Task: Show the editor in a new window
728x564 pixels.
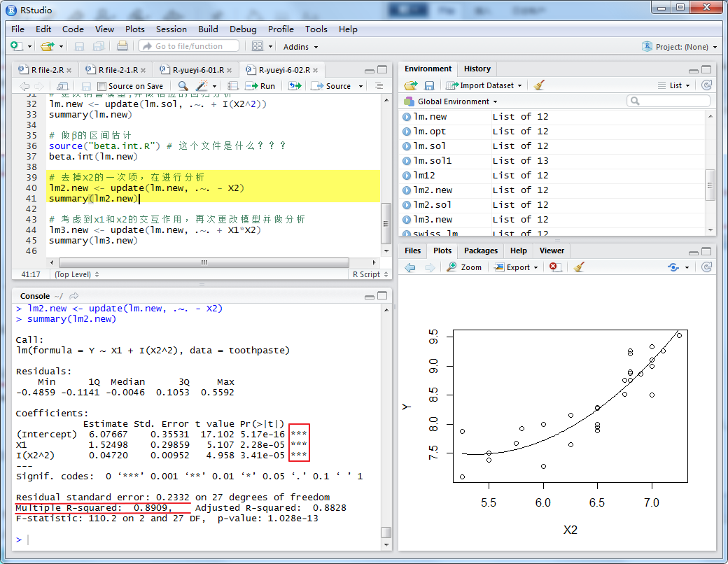Action: click(62, 86)
